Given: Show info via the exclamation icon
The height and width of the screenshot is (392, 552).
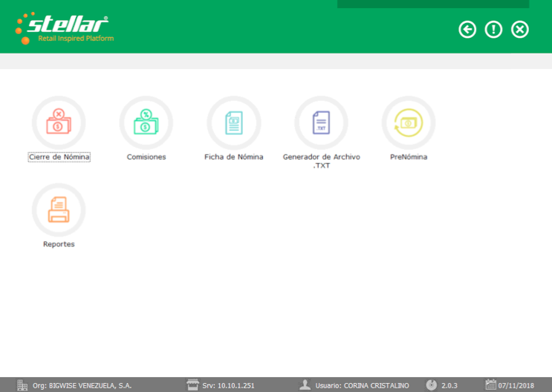Looking at the screenshot, I should (x=493, y=29).
